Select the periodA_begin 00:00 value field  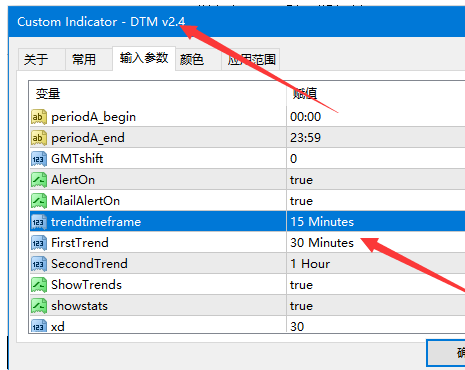click(x=376, y=117)
